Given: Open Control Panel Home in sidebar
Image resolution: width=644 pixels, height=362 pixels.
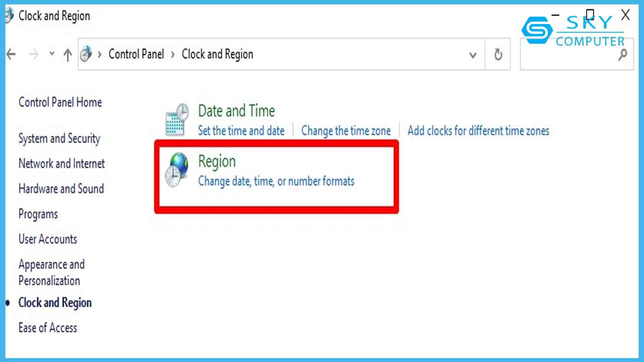Looking at the screenshot, I should 60,103.
